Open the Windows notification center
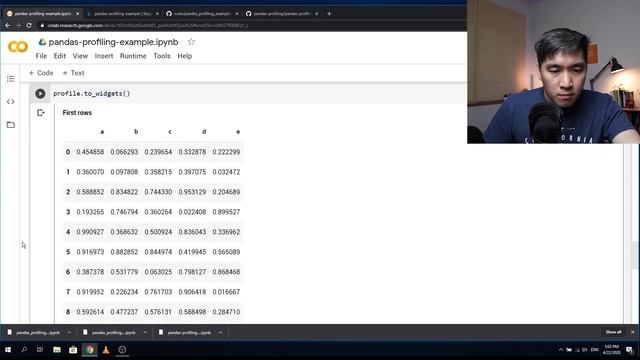The width and height of the screenshot is (640, 360). click(629, 350)
